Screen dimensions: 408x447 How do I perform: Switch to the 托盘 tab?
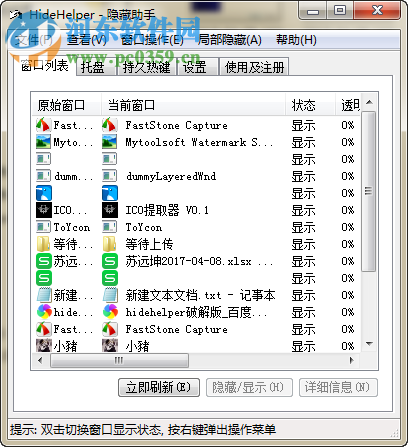[x=96, y=67]
